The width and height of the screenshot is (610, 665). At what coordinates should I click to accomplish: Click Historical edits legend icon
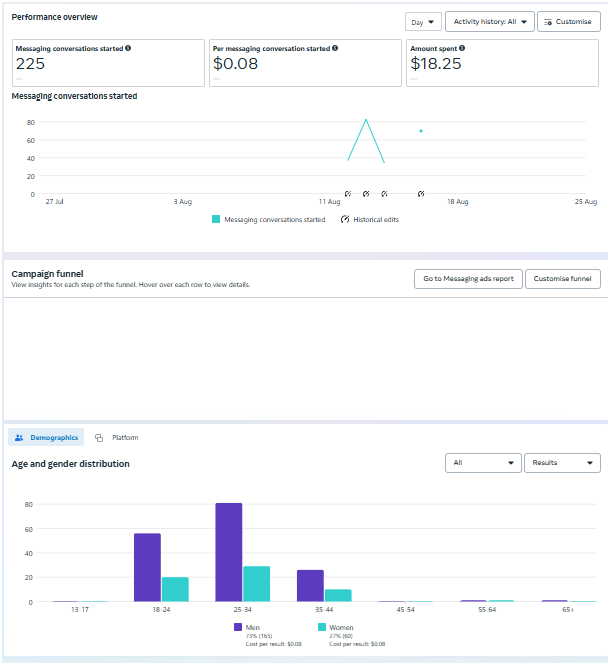345,219
